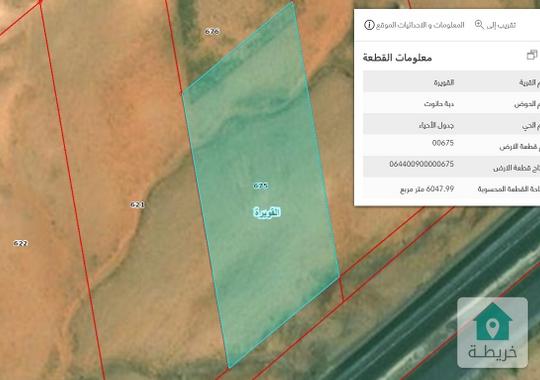Viewport: 540px width, 380px height.
Task: Click the خريطة house logo watermark
Action: (x=492, y=332)
